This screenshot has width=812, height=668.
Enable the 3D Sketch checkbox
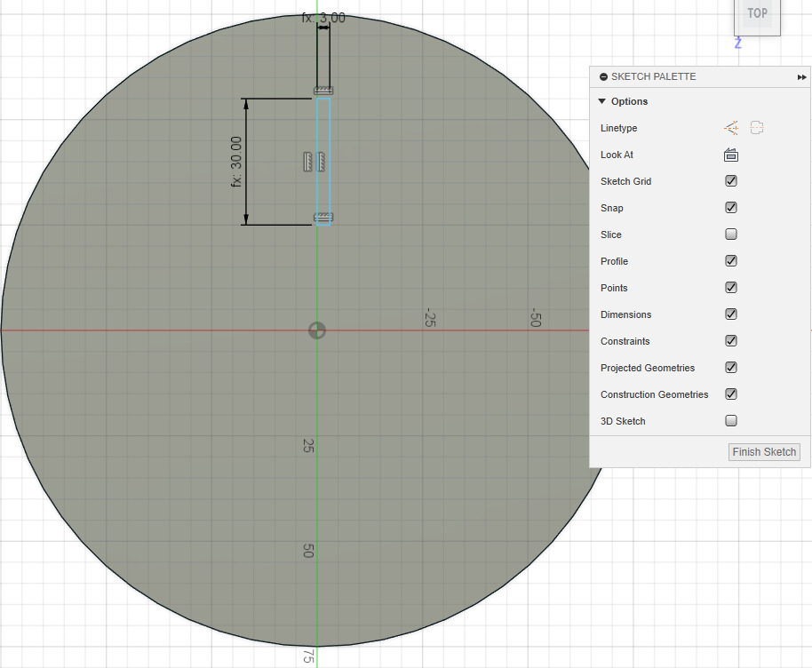tap(730, 420)
